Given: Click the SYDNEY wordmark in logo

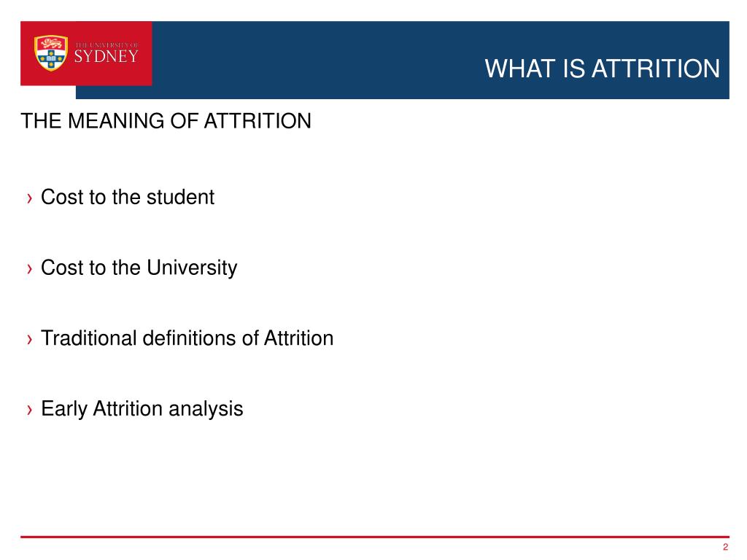Looking at the screenshot, I should coord(107,57).
